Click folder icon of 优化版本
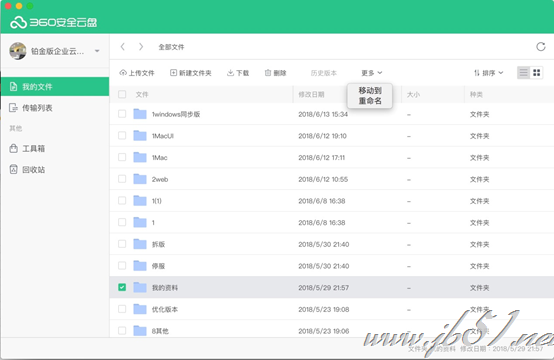Screen dimensions: 554x360 click(x=140, y=309)
